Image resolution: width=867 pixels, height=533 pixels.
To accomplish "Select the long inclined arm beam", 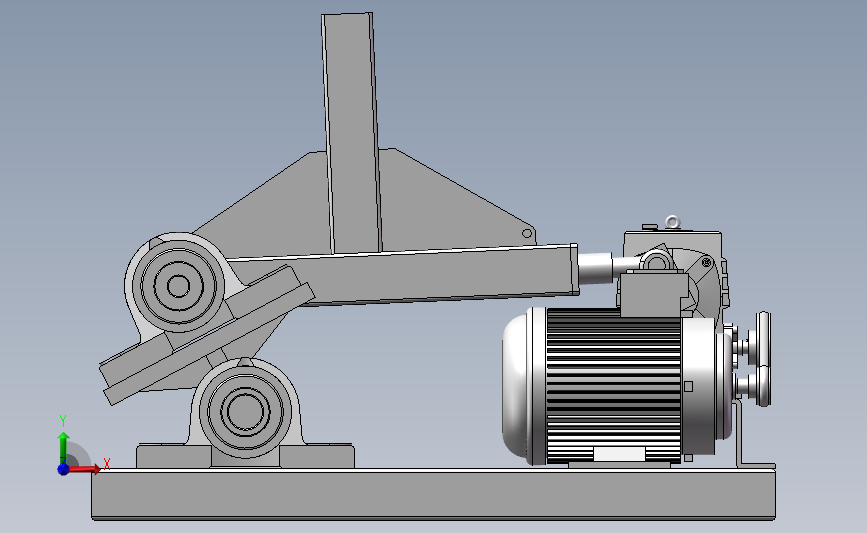I will coord(409,275).
